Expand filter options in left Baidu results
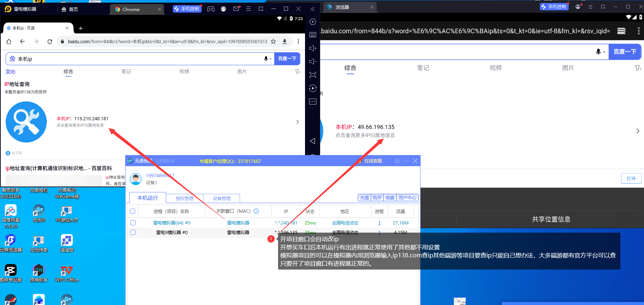This screenshot has width=644, height=305. click(x=298, y=72)
